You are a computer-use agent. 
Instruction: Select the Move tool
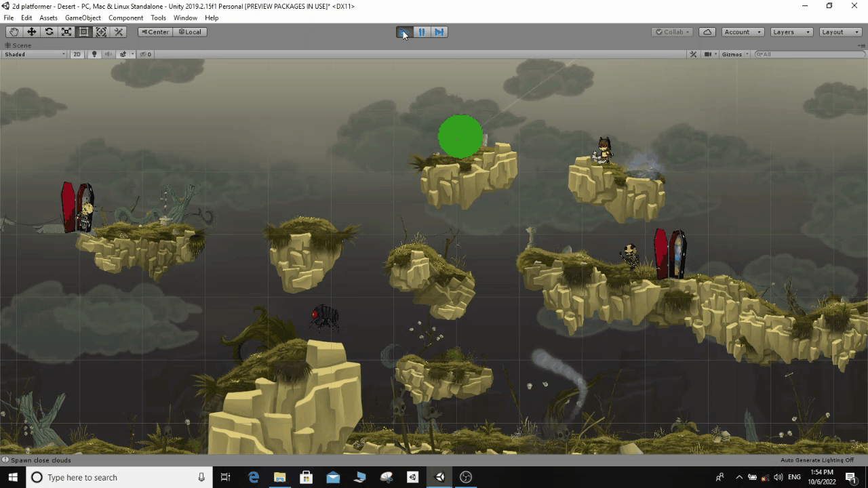coord(31,32)
